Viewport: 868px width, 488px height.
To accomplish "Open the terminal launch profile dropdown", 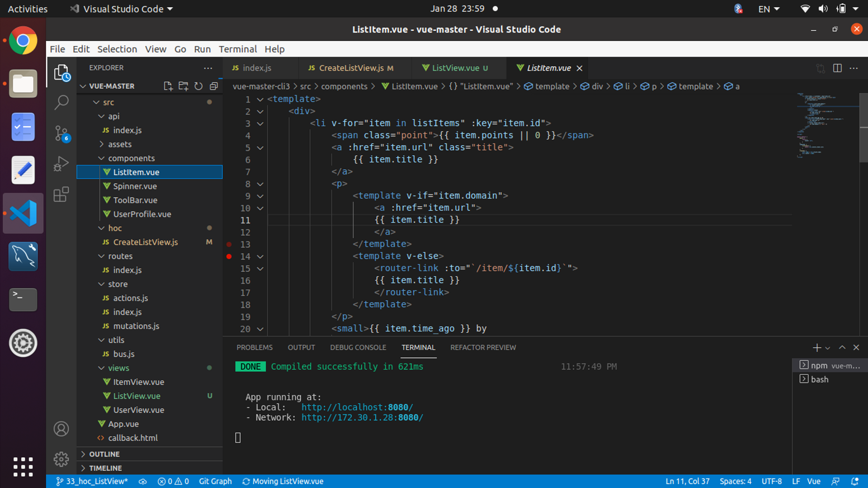I will [x=828, y=348].
